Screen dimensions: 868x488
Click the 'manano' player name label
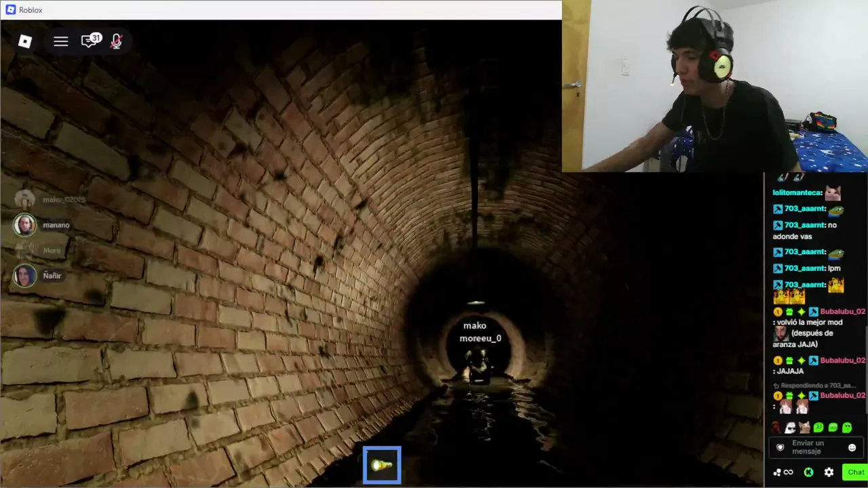pos(56,225)
